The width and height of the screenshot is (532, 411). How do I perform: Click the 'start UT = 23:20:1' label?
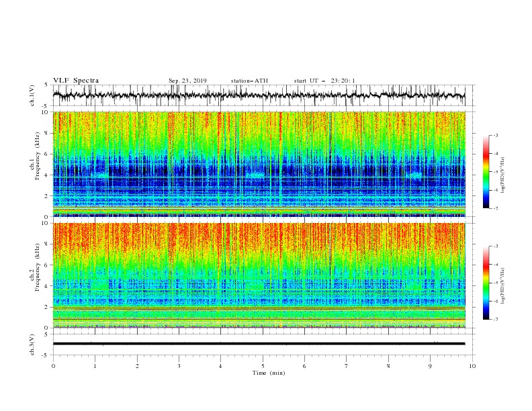point(324,81)
